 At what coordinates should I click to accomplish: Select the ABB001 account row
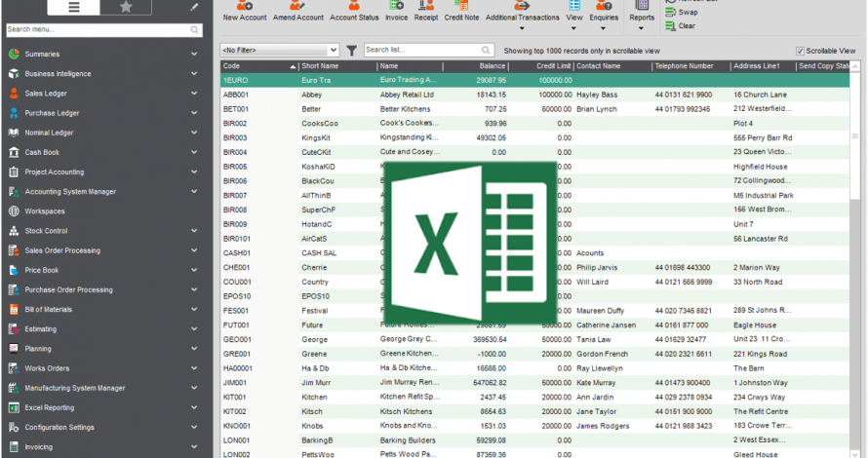(x=534, y=95)
